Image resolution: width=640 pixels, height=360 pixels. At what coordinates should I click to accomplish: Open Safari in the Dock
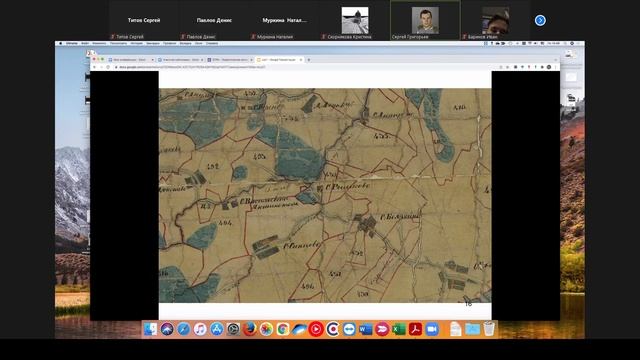[184, 329]
